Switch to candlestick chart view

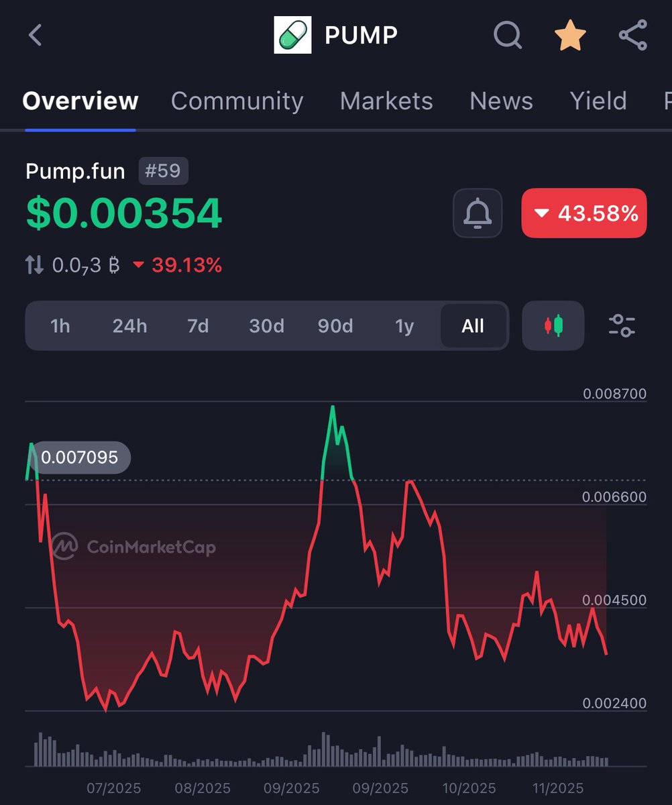click(x=553, y=326)
